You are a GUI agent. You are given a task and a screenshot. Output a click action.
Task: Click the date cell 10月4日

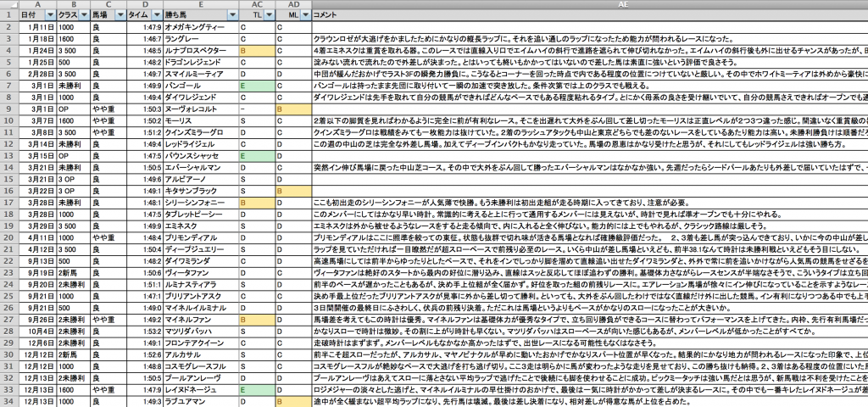[37, 332]
